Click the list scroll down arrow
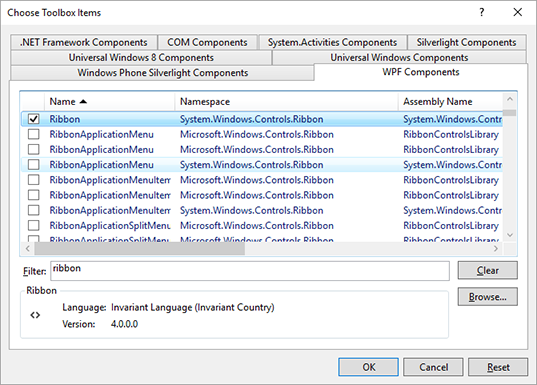537x385 pixels. (x=510, y=235)
